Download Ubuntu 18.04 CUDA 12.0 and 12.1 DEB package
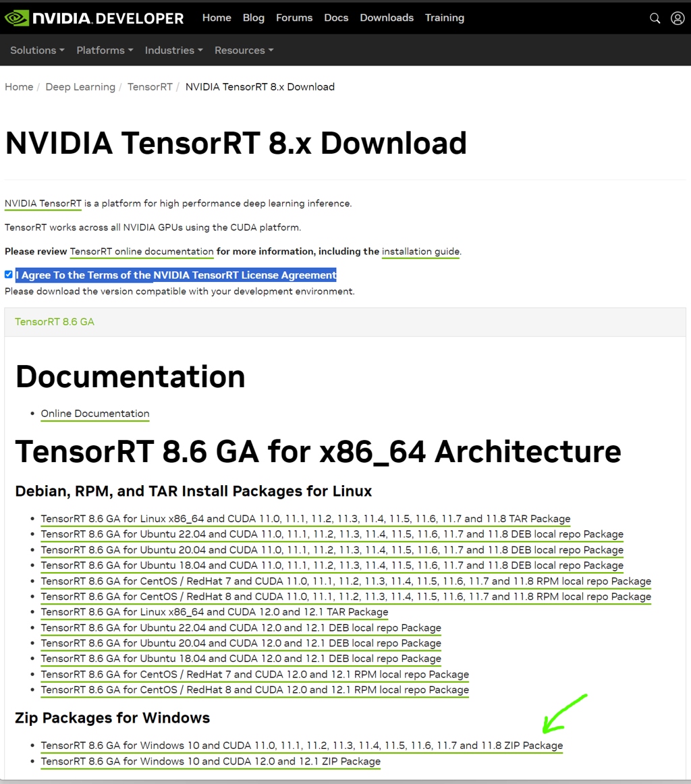The width and height of the screenshot is (691, 784). click(x=241, y=659)
